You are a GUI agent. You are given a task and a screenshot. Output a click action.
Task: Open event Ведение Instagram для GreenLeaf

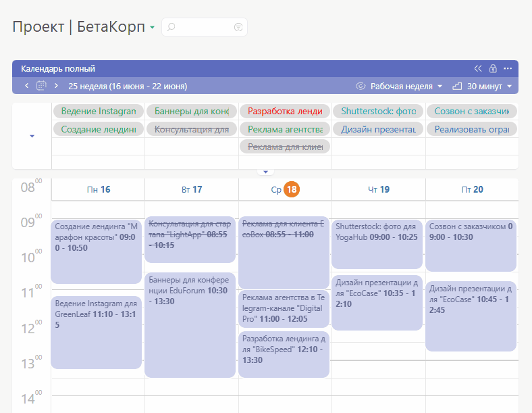pyautogui.click(x=96, y=333)
